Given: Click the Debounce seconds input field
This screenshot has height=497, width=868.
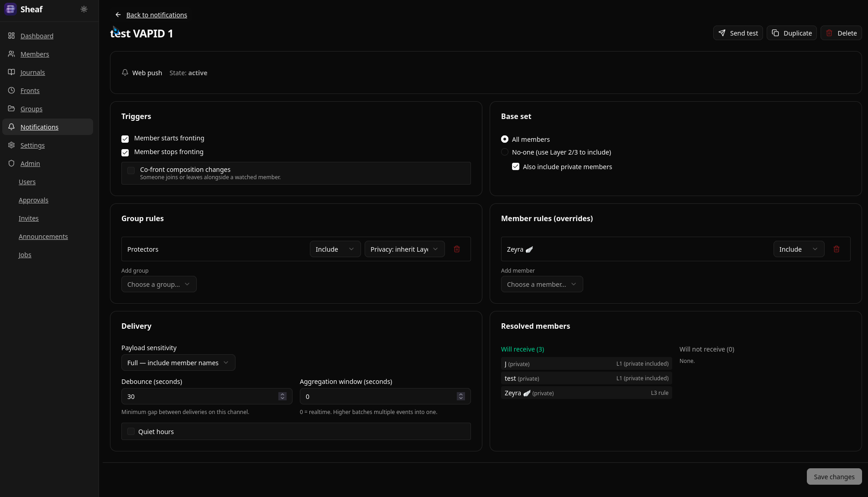Looking at the screenshot, I should (x=207, y=396).
